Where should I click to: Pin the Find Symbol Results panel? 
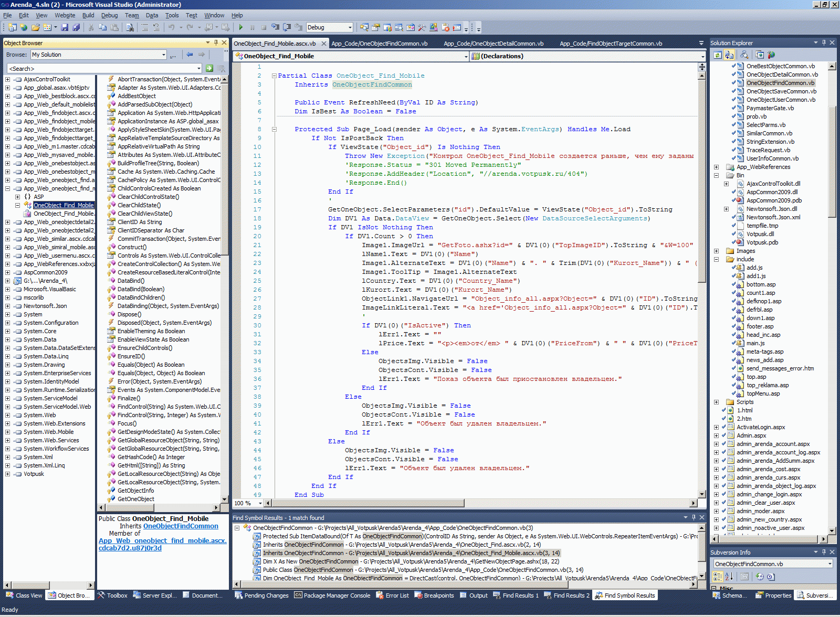click(x=694, y=517)
